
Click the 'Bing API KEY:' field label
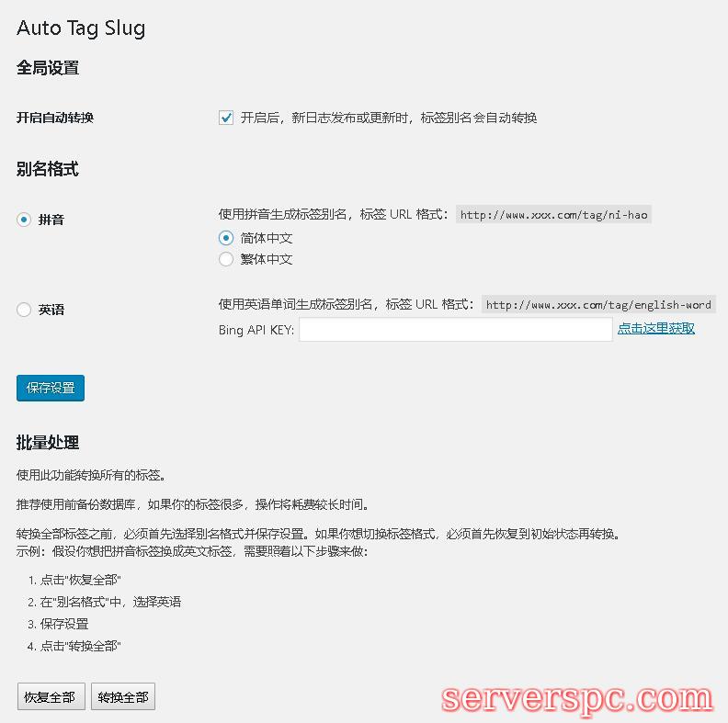(256, 330)
